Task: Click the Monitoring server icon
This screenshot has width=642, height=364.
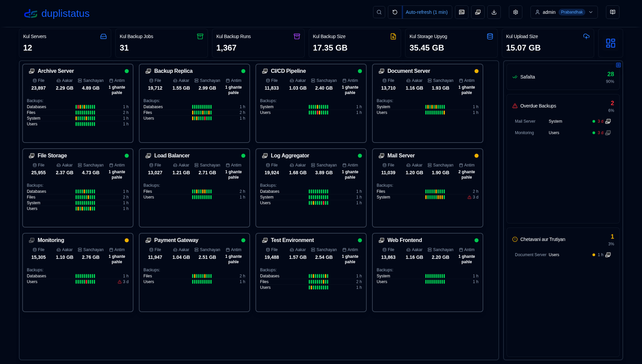Action: [x=32, y=240]
